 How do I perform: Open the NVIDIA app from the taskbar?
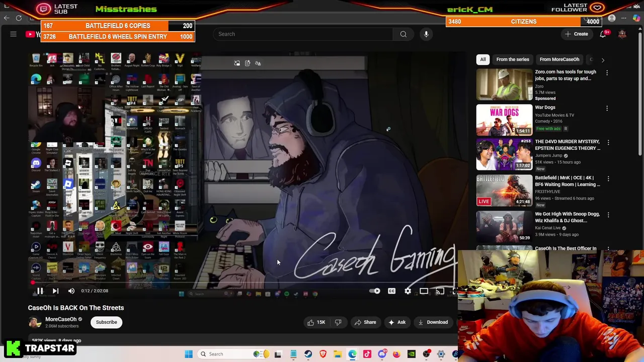(x=412, y=354)
